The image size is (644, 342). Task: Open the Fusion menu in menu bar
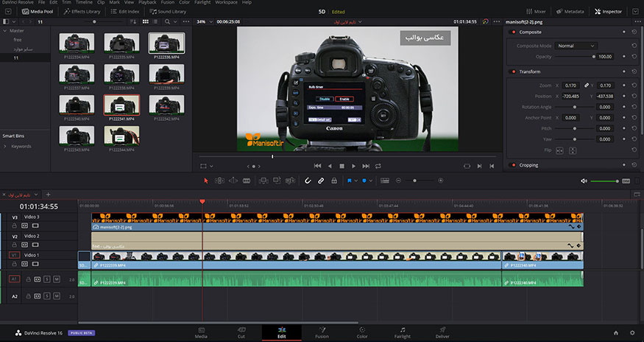(167, 2)
